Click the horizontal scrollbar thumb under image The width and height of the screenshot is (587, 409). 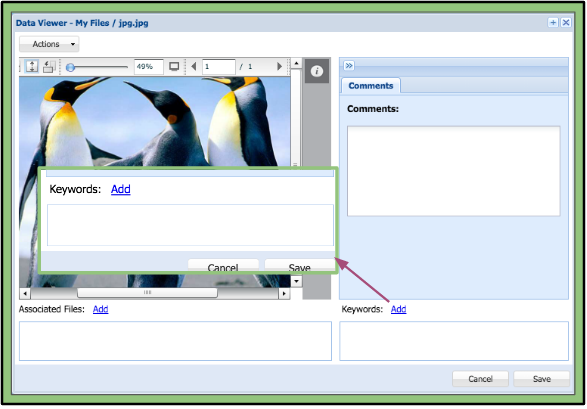pyautogui.click(x=147, y=293)
